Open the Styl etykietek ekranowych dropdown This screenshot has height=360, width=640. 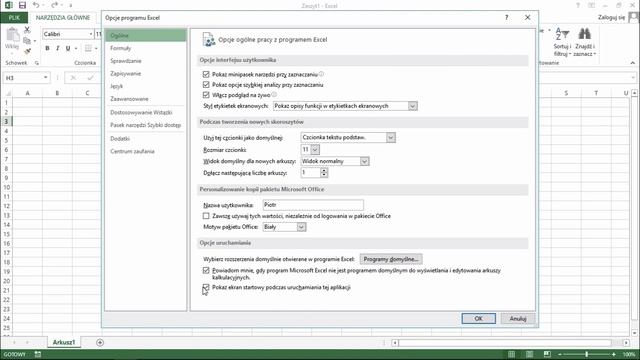coord(413,106)
